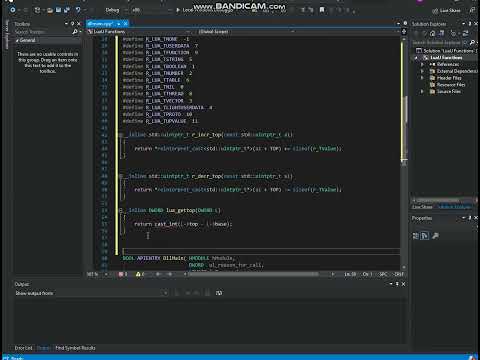The image size is (480, 360).
Task: Click the New Project toolbar icon
Action: coord(37,10)
